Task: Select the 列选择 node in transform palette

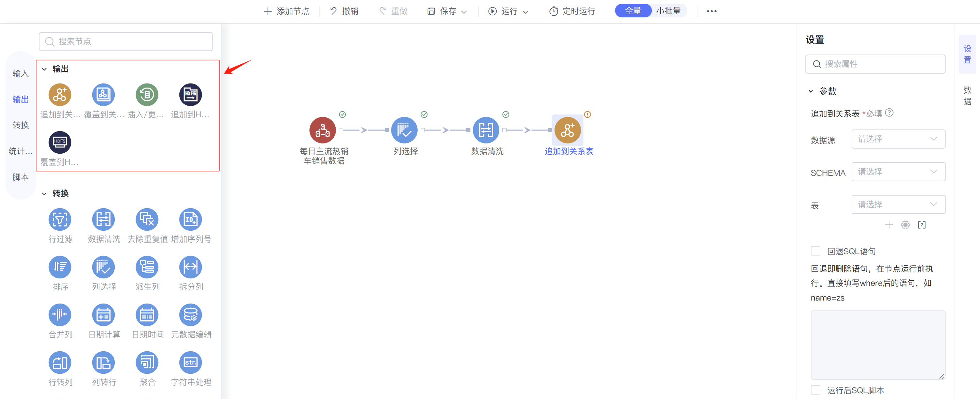Action: [x=103, y=267]
